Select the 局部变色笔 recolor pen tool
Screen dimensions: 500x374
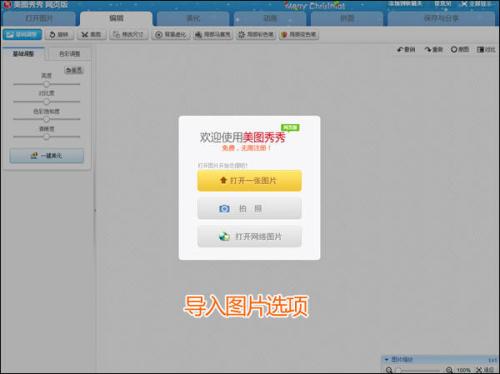point(299,34)
